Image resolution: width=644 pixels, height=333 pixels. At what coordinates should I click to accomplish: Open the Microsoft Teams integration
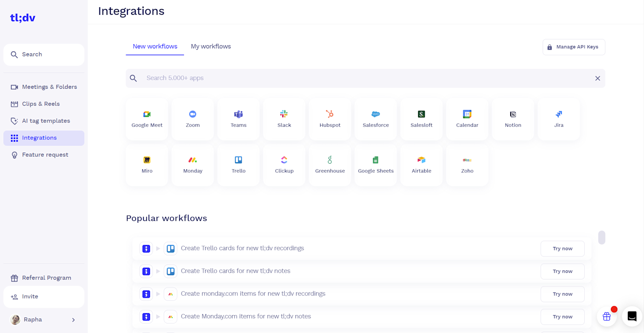pos(238,119)
